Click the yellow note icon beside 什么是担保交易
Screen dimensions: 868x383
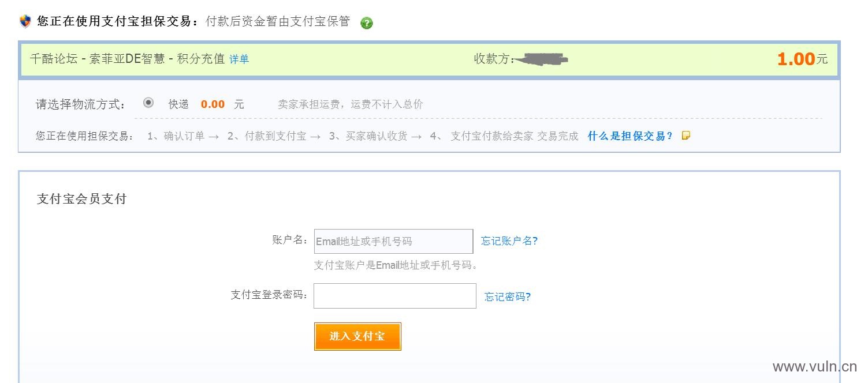point(686,136)
